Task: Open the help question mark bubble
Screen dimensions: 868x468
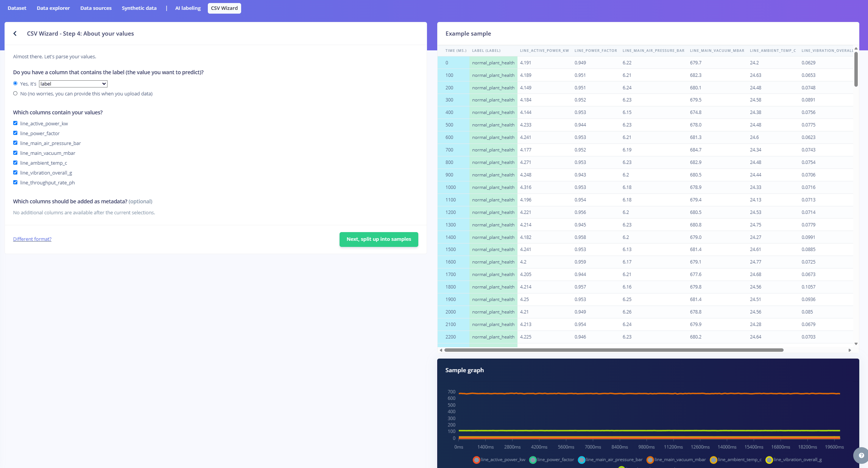Action: pyautogui.click(x=861, y=456)
